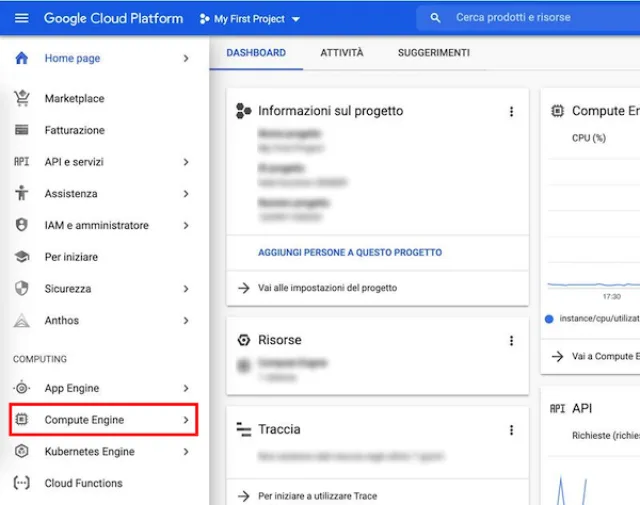Switch to the ATTIVITÀ tab
Screen dimensions: 640x505
(x=342, y=53)
